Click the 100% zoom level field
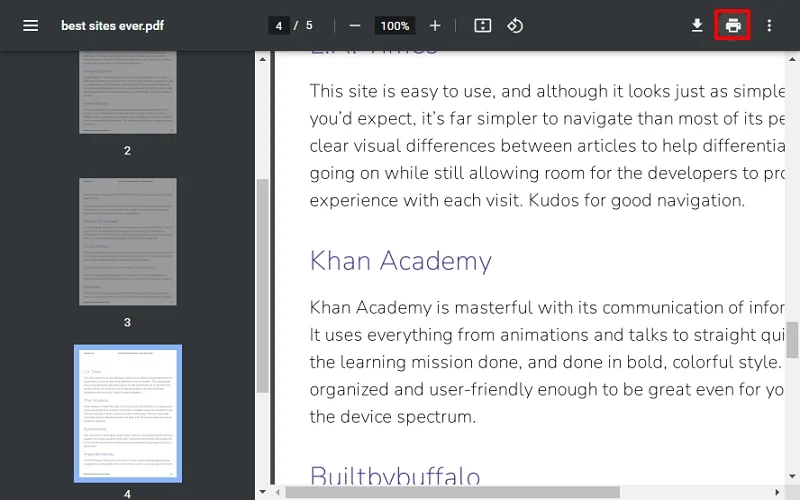 [395, 25]
